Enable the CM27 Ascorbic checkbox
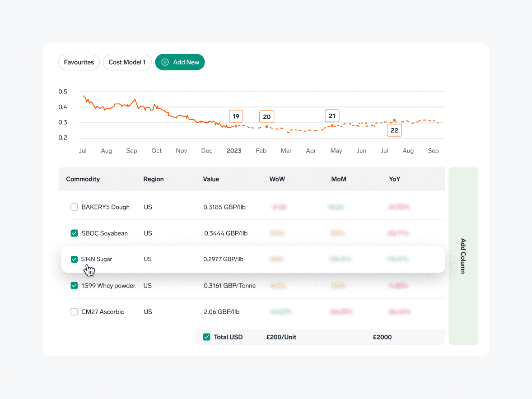532x399 pixels. click(74, 311)
